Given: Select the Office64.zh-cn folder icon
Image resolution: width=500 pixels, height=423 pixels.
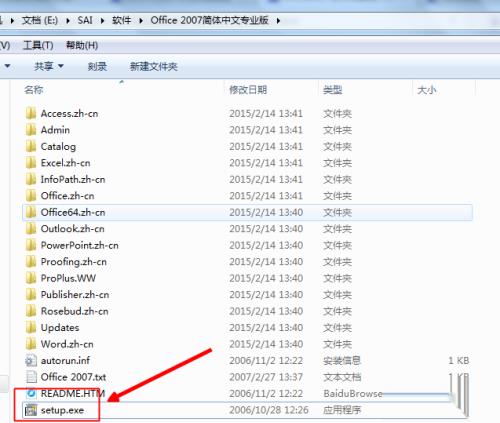Looking at the screenshot, I should point(31,212).
